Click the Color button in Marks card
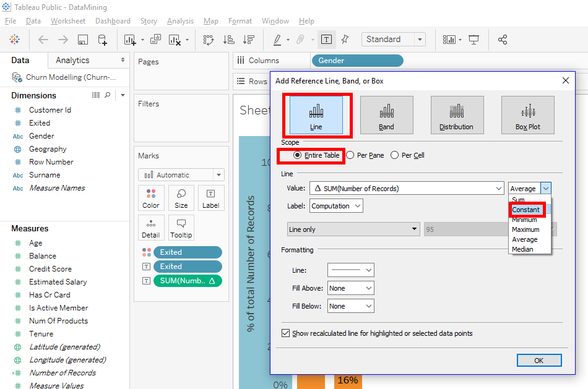Viewport: 588px width, 389px height. [x=151, y=198]
